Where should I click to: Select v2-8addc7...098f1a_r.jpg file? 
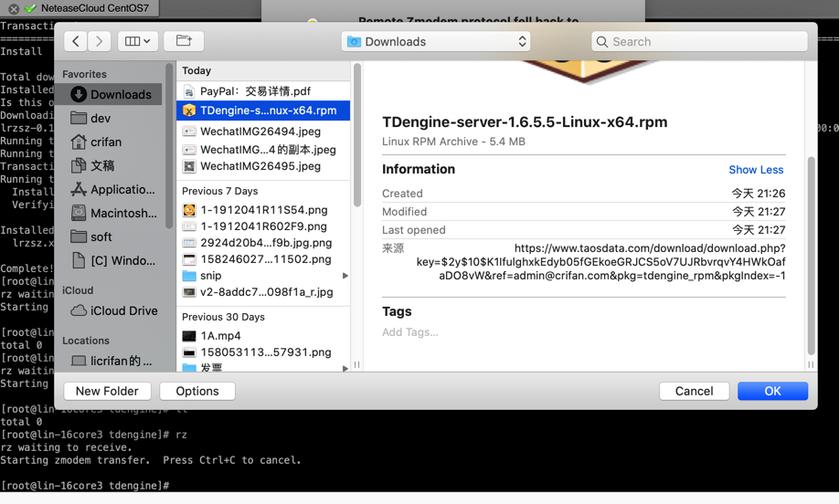[263, 292]
